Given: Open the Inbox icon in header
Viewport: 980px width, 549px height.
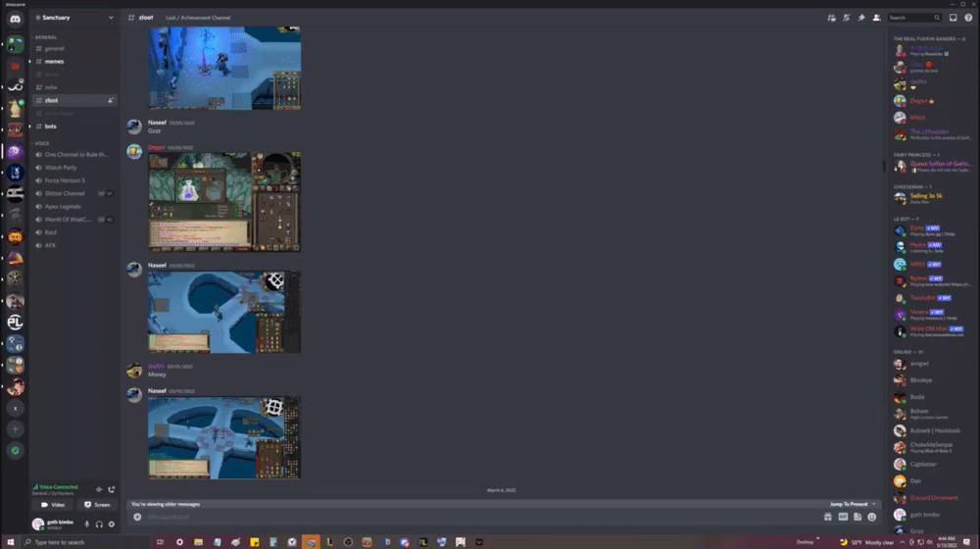Looking at the screenshot, I should coord(954,18).
